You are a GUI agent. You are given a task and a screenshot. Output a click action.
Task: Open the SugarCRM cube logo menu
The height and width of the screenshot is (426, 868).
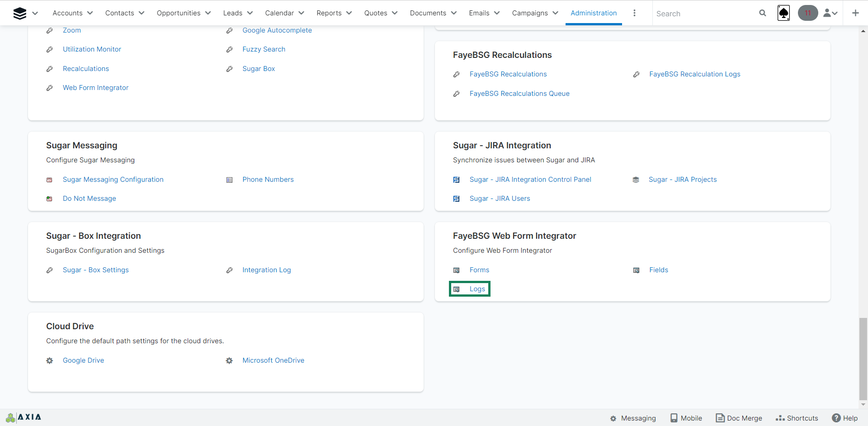(20, 13)
